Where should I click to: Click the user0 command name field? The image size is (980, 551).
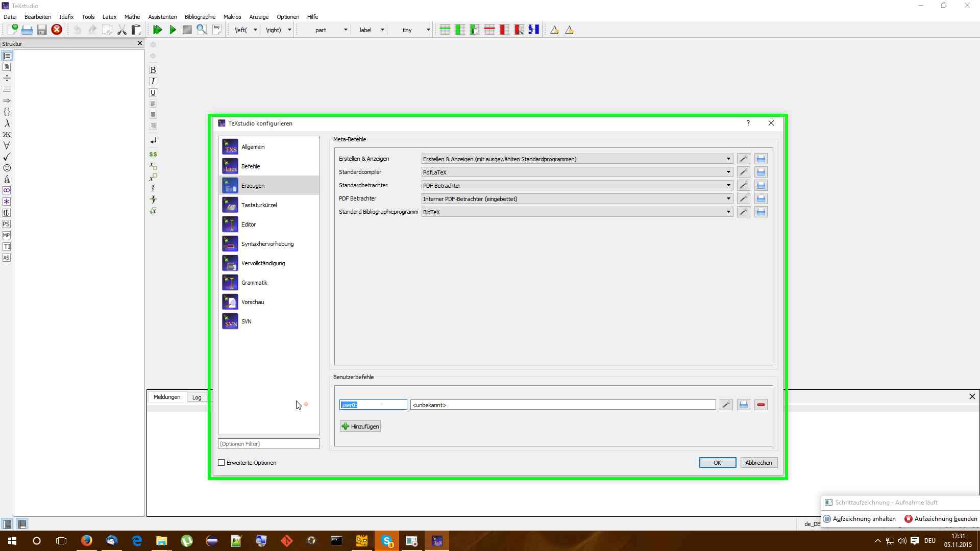373,405
